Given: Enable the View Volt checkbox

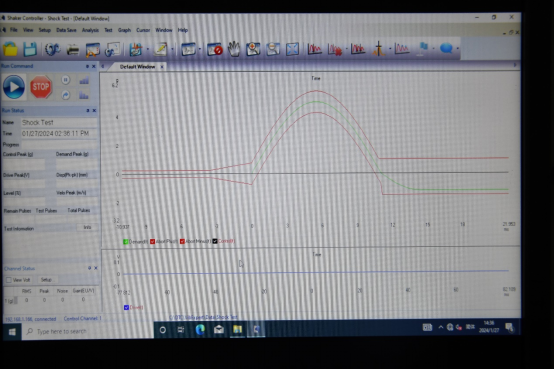Looking at the screenshot, I should coord(9,280).
